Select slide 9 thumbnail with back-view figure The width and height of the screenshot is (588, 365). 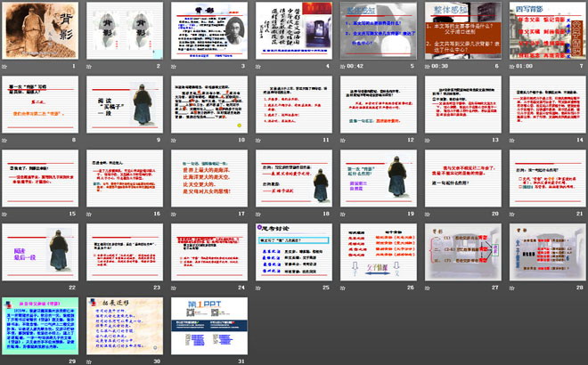126,104
